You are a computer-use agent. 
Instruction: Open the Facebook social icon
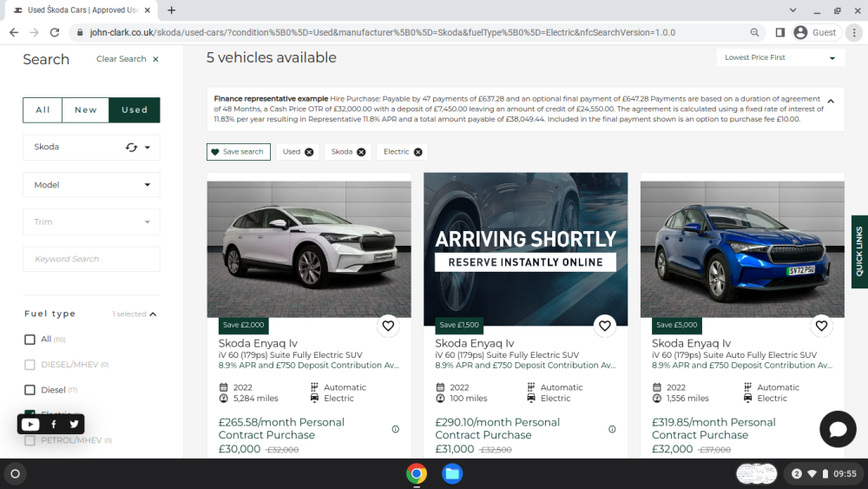click(53, 424)
